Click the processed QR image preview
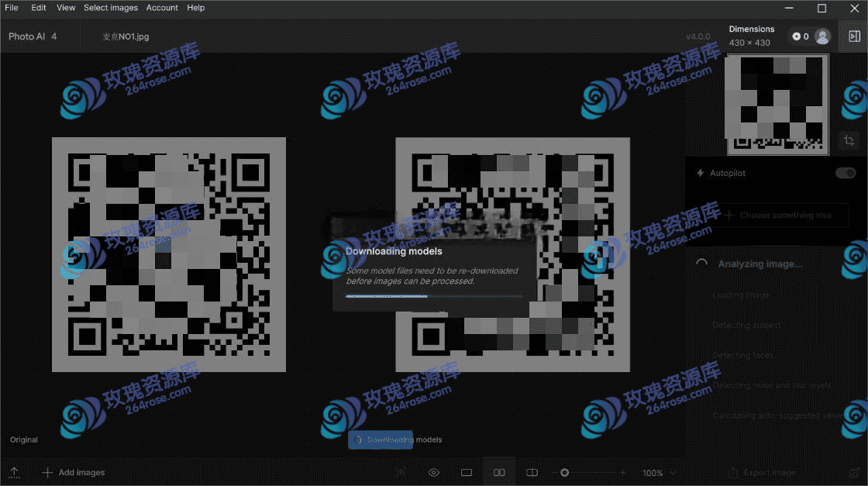The height and width of the screenshot is (486, 868). point(512,254)
